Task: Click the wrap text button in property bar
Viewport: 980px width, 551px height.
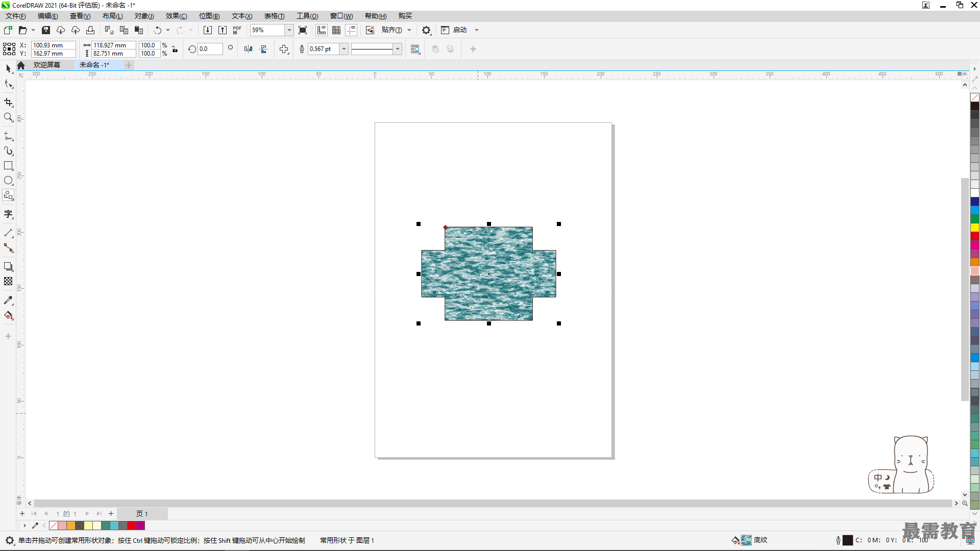Action: (x=415, y=49)
